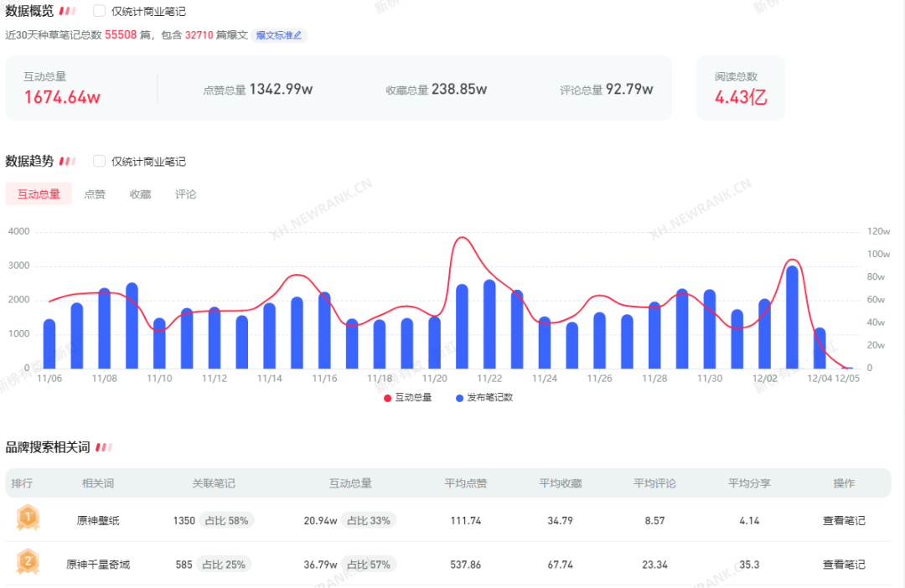Click the rank 2 medal icon
The height and width of the screenshot is (588, 905).
(x=27, y=563)
